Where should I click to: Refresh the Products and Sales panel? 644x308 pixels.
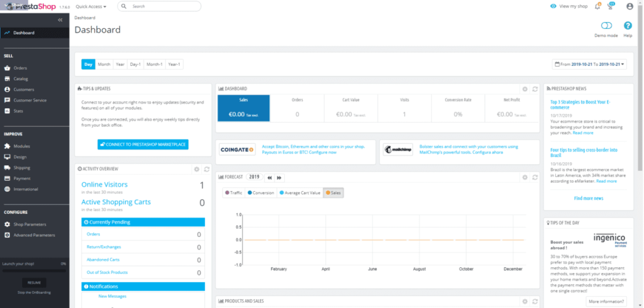point(535,302)
